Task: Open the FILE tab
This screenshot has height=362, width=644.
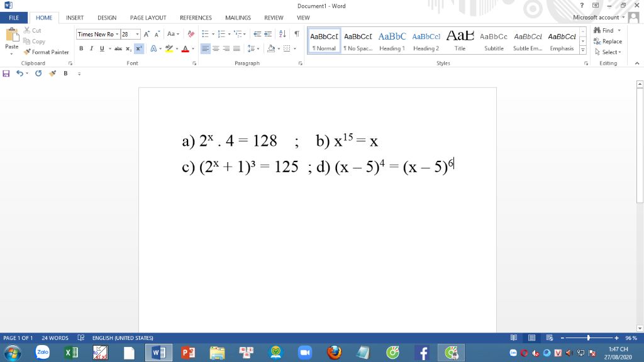Action: pos(14,18)
